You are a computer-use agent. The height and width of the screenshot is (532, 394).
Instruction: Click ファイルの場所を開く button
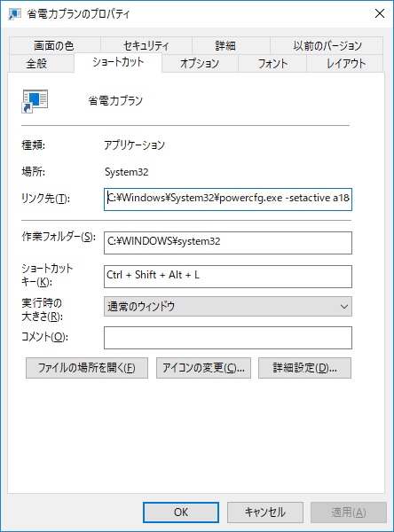[87, 368]
